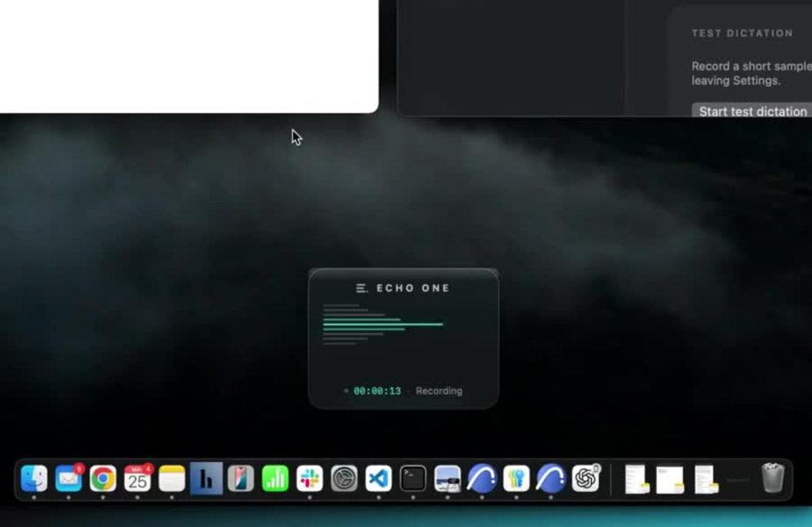This screenshot has height=527, width=812.
Task: Open Visual Studio Code from the dock
Action: [x=378, y=478]
